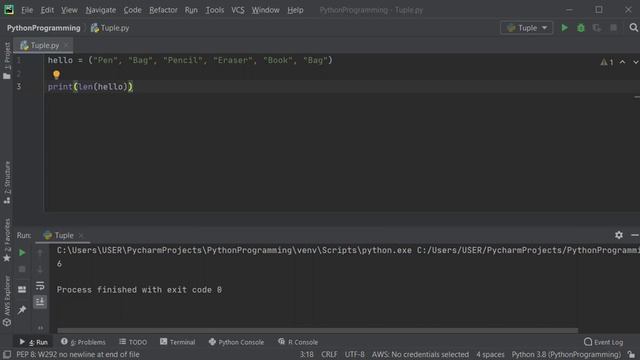Screen dimensions: 640x360
Task: Open the View menu
Action: (x=69, y=10)
